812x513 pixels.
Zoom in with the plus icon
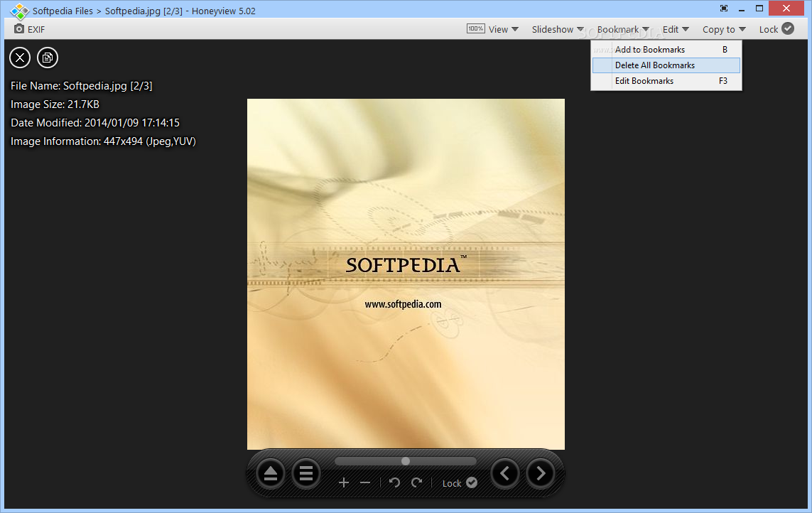point(343,483)
